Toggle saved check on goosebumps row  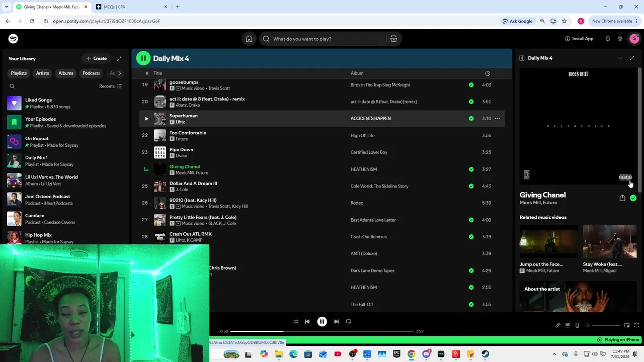(471, 85)
